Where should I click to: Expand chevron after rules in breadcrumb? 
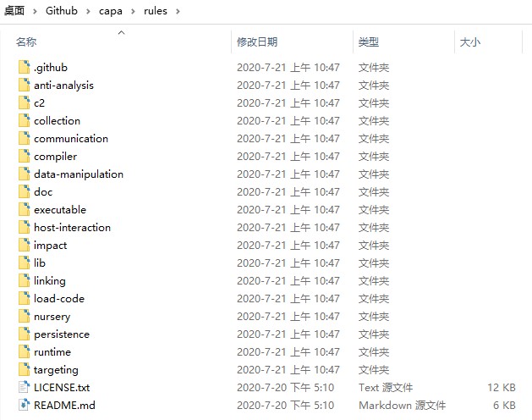coord(178,11)
